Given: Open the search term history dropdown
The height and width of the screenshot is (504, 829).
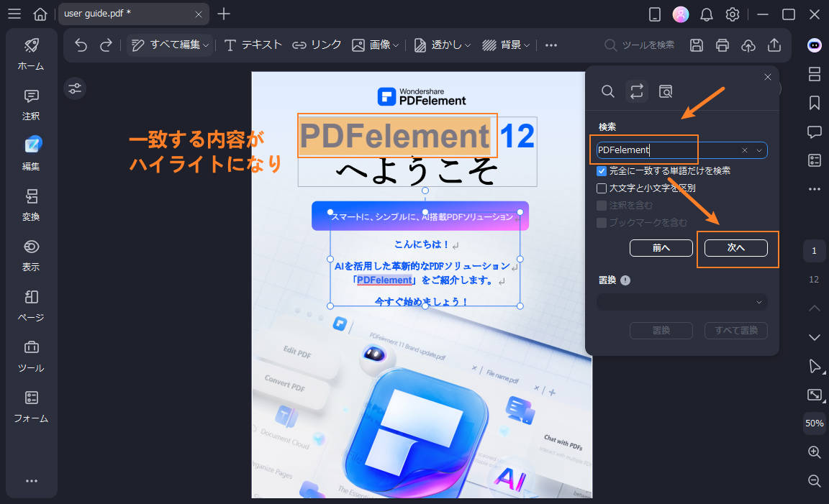Looking at the screenshot, I should [758, 150].
